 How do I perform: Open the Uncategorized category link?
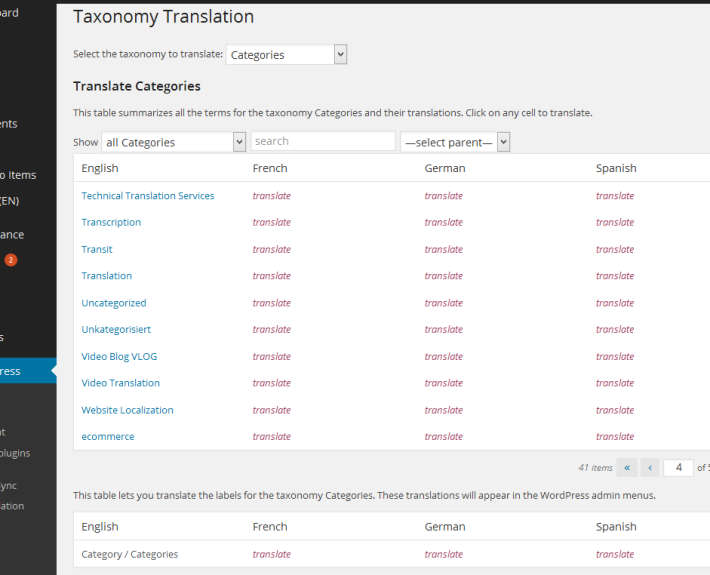click(x=114, y=303)
